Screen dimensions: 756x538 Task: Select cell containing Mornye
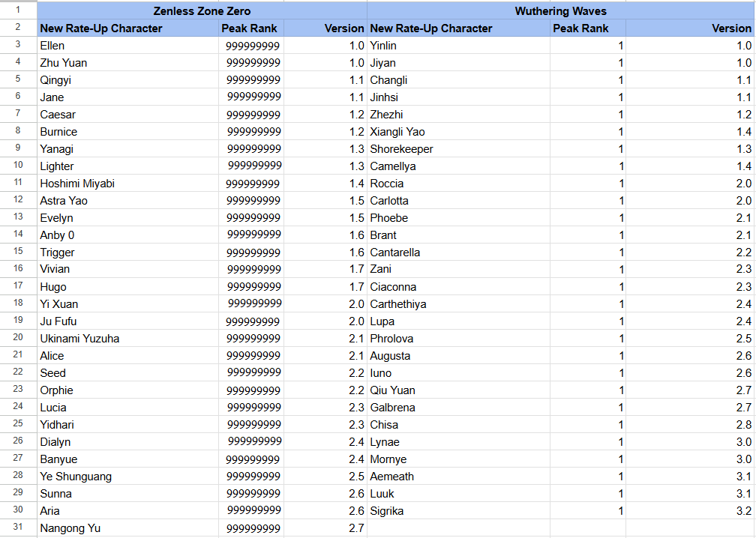pos(458,459)
